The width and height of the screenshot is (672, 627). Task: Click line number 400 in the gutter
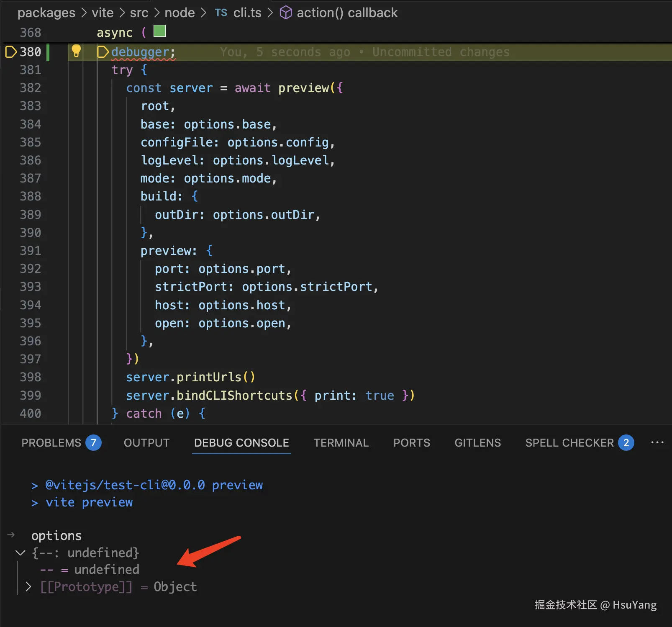pyautogui.click(x=31, y=414)
